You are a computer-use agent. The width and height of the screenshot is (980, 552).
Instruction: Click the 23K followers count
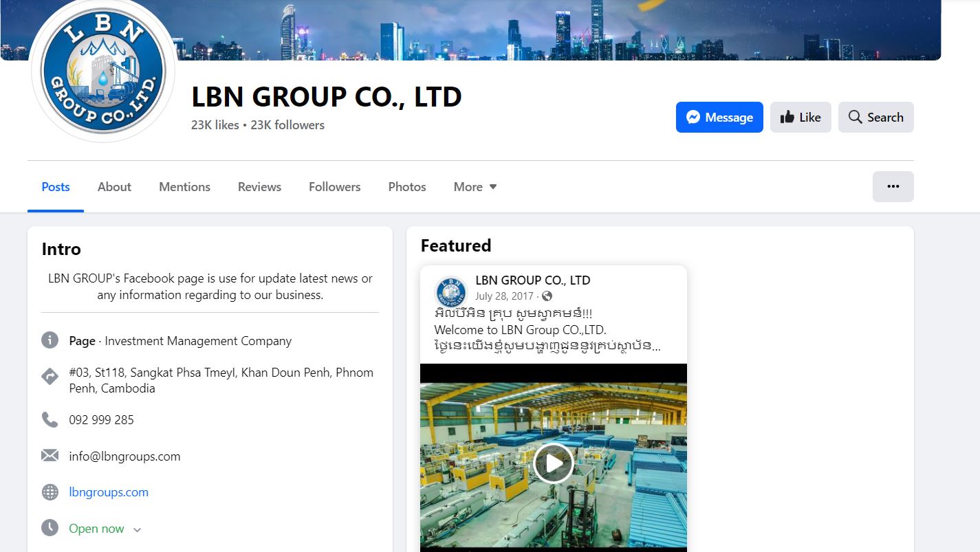pyautogui.click(x=287, y=125)
